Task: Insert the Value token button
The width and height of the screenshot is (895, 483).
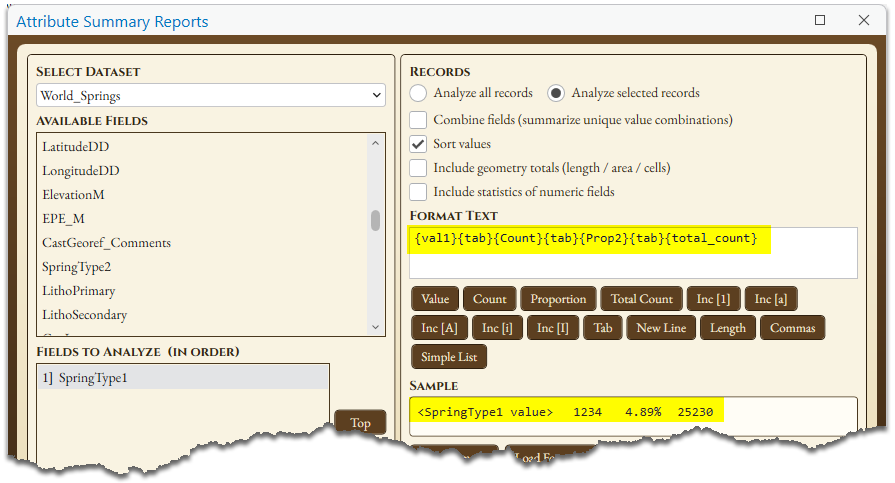Action: pos(435,299)
